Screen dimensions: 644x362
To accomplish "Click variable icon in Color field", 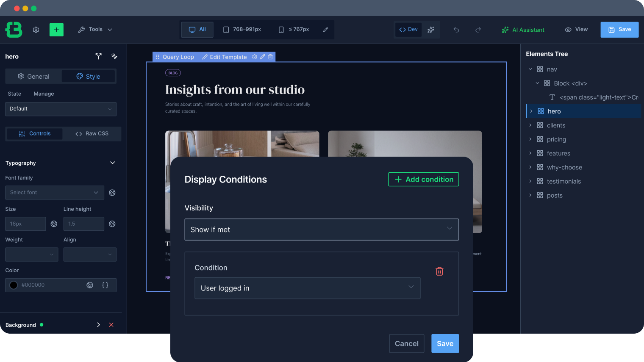I will click(90, 285).
